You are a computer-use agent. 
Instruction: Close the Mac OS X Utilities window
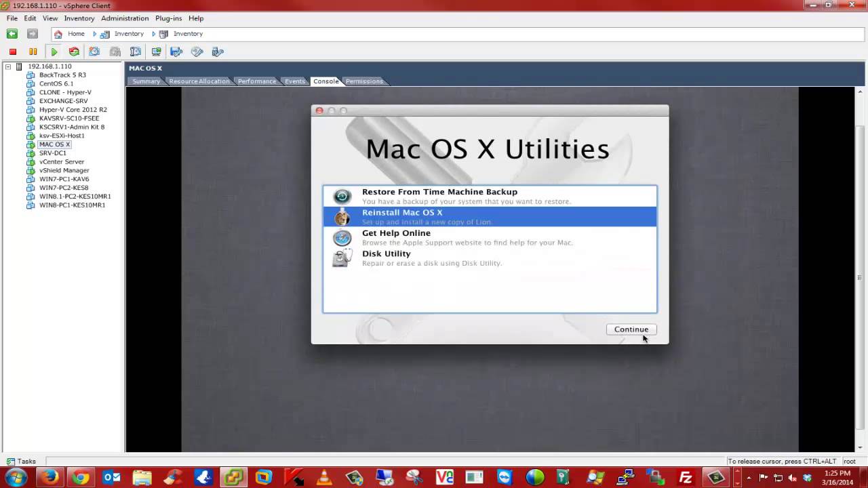pos(319,110)
